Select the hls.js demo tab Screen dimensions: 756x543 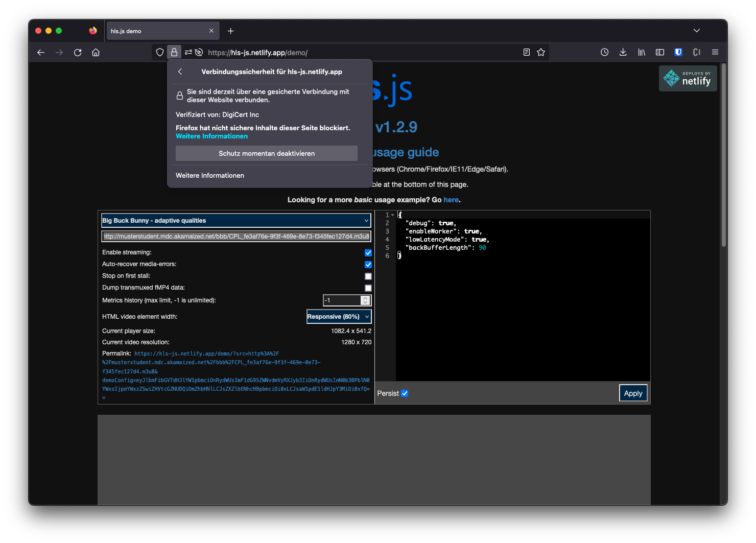(162, 31)
